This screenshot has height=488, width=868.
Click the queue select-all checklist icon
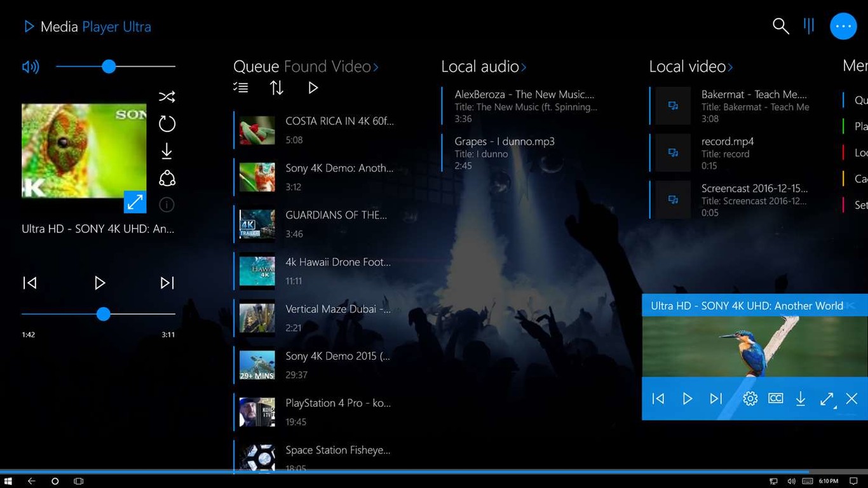(x=241, y=88)
